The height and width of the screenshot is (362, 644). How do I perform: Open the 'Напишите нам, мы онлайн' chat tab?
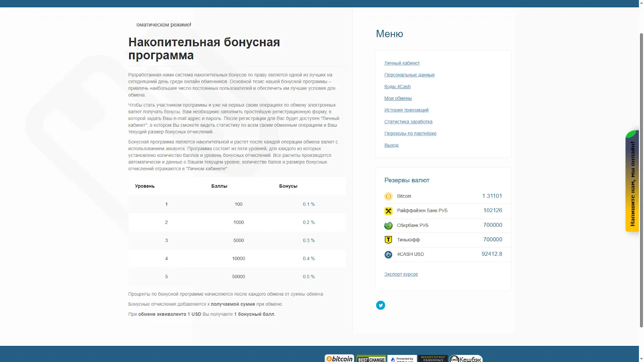tap(632, 181)
